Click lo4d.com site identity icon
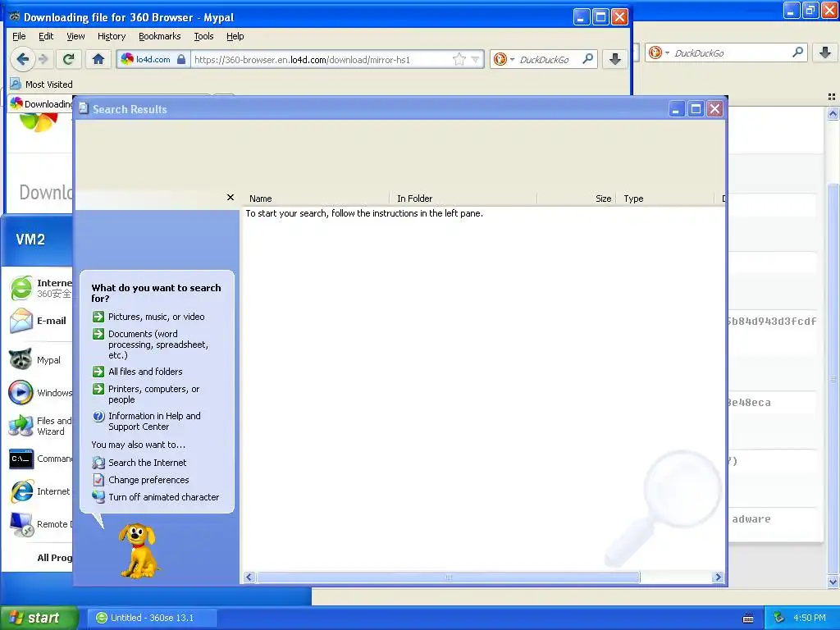This screenshot has height=630, width=840. click(x=153, y=59)
